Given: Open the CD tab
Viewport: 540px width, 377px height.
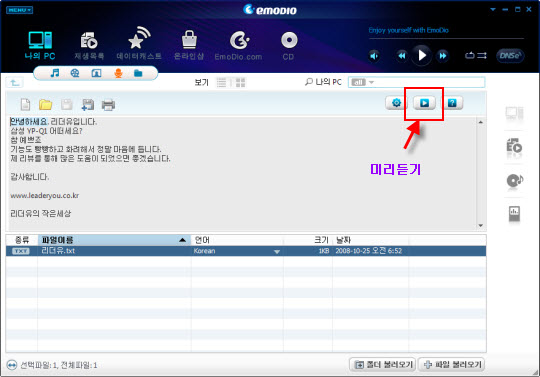Looking at the screenshot, I should point(289,46).
